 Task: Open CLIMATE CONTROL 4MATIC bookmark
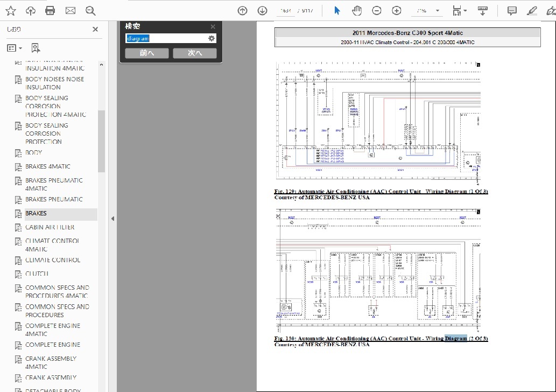[x=53, y=245]
